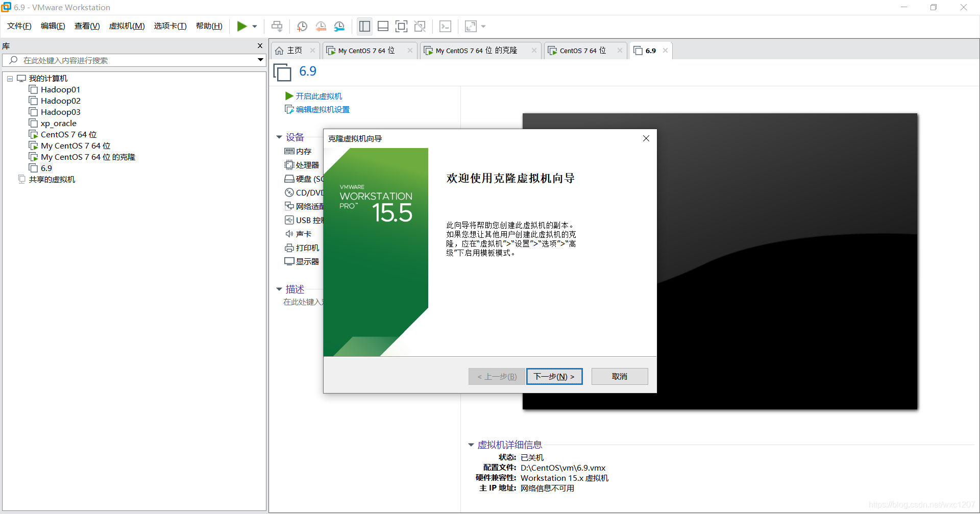Toggle the thumbnail bar view icon
The height and width of the screenshot is (514, 980).
[383, 26]
